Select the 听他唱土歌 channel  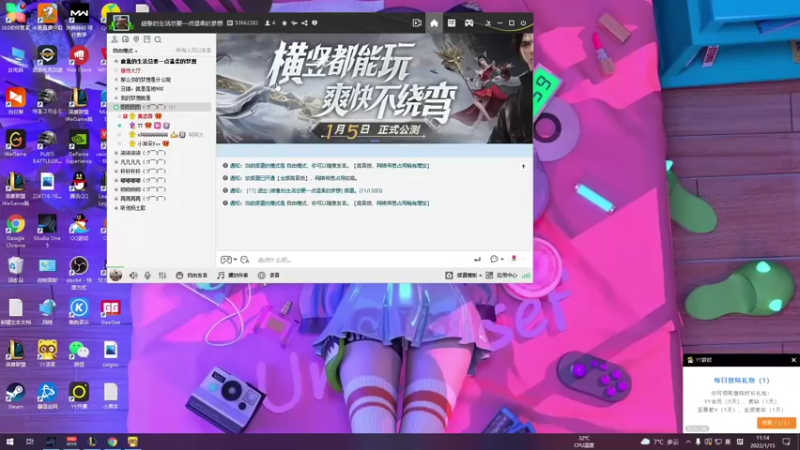(133, 208)
